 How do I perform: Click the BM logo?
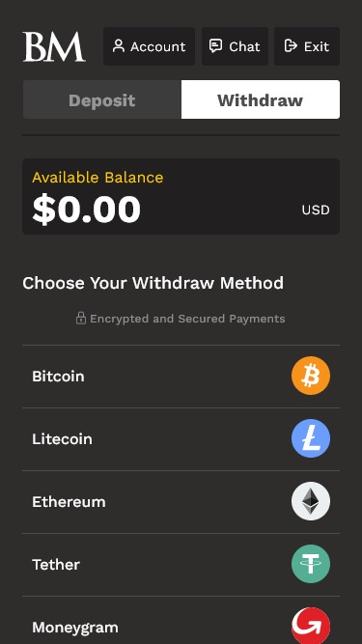pos(54,46)
